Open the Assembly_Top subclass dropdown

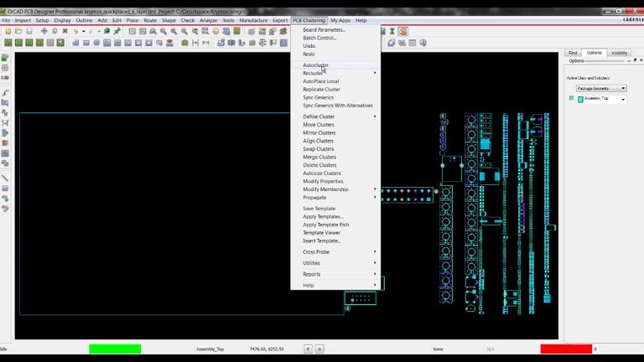click(624, 100)
